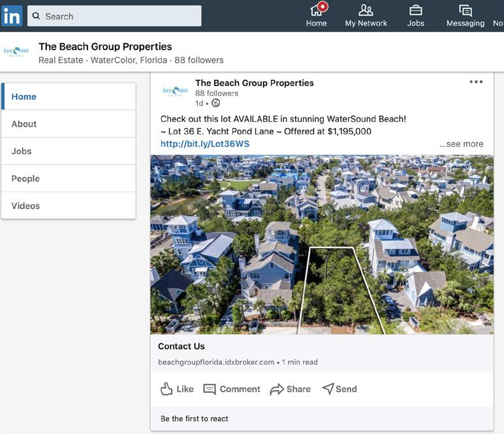
Task: Select the About tab in the sidebar
Action: coord(69,124)
